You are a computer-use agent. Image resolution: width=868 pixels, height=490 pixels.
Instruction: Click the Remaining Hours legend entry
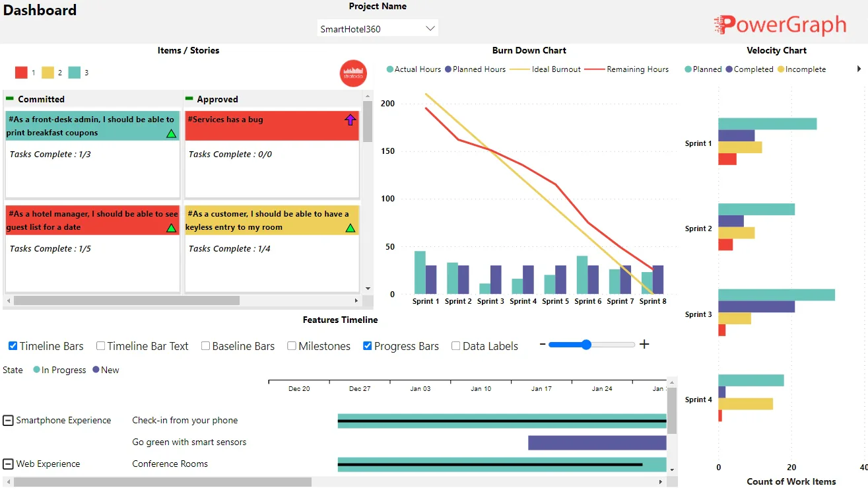click(628, 69)
